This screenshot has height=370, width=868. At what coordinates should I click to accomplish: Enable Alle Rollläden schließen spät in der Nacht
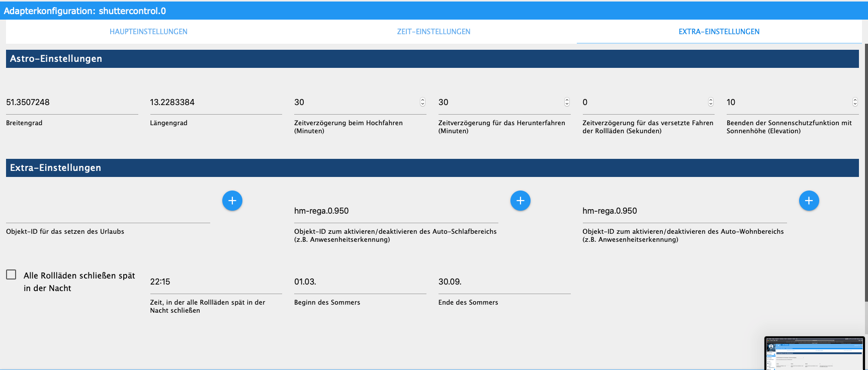[x=11, y=274]
